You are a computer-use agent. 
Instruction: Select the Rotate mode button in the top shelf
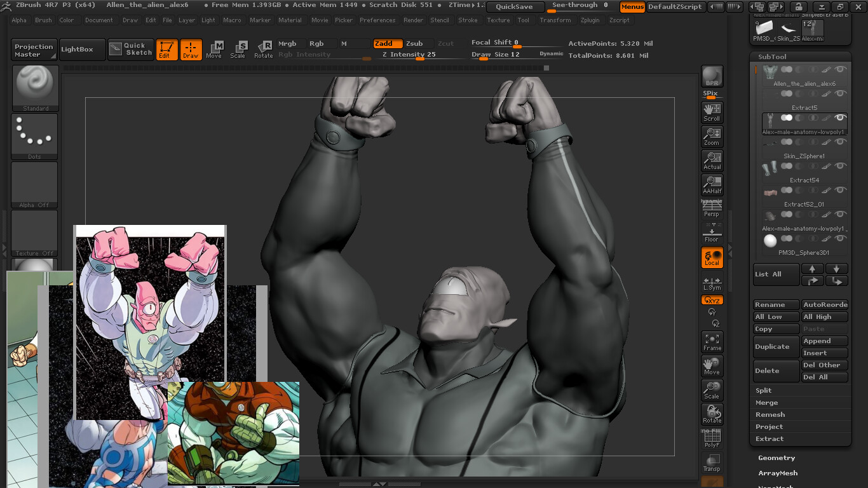(263, 50)
